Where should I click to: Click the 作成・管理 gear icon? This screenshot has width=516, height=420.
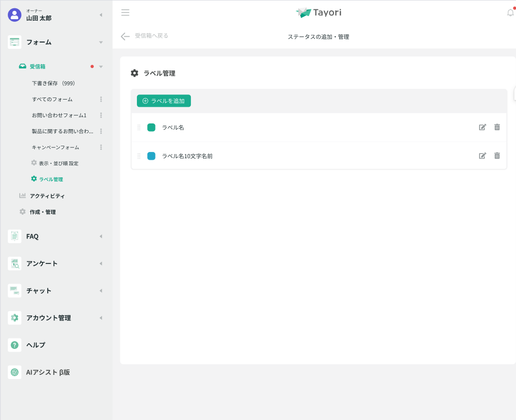[x=22, y=212]
